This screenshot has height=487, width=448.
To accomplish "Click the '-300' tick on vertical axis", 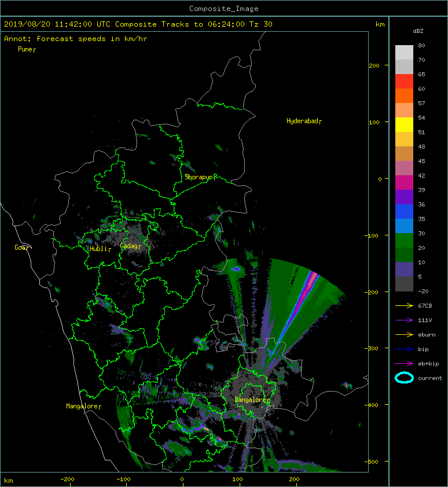I will [x=371, y=349].
